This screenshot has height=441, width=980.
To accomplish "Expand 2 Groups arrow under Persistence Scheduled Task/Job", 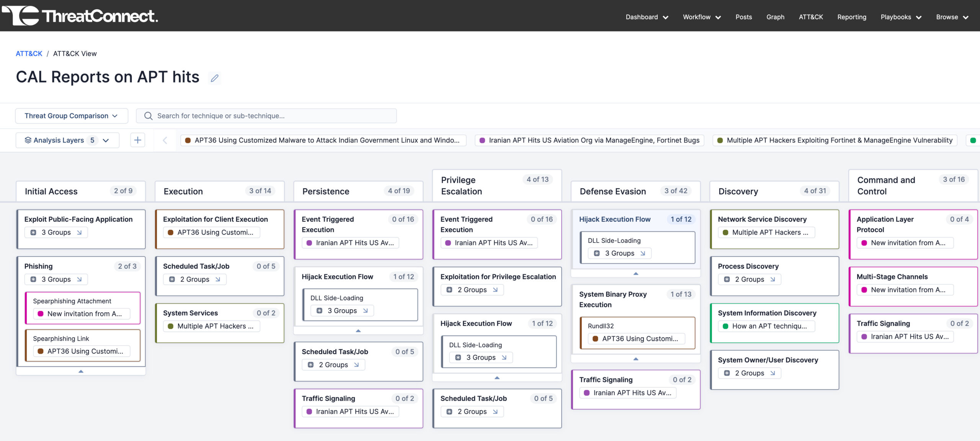I will pyautogui.click(x=356, y=365).
